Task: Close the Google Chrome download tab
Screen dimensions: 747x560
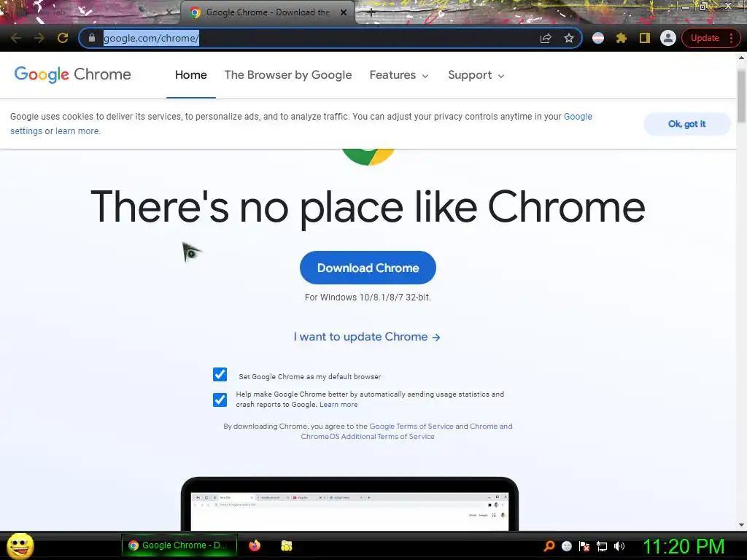Action: click(344, 12)
